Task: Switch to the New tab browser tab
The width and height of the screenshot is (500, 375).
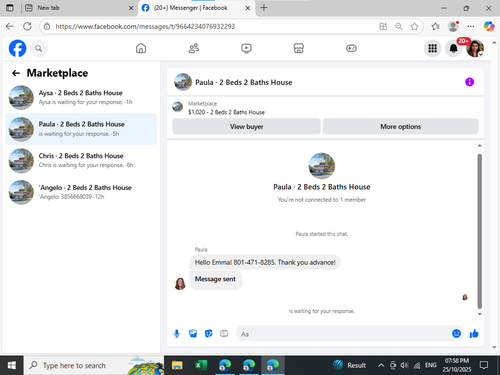Action: (78, 8)
